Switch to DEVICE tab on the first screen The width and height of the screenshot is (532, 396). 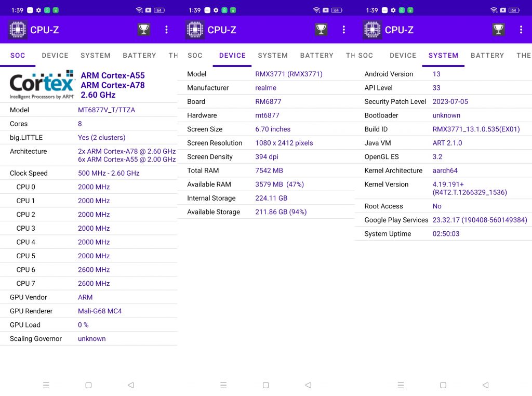(x=55, y=55)
